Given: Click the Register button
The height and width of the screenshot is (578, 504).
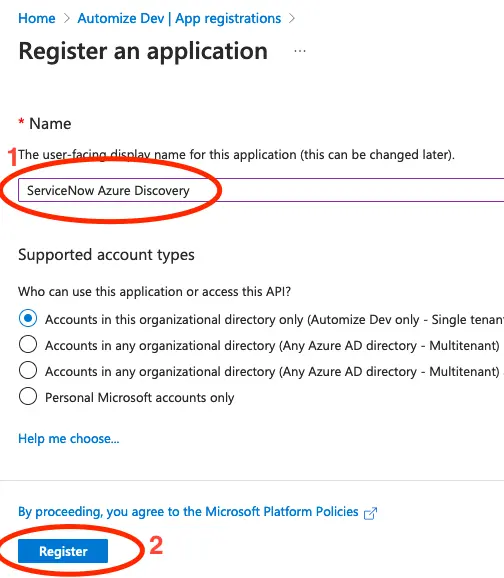Looking at the screenshot, I should 63,551.
